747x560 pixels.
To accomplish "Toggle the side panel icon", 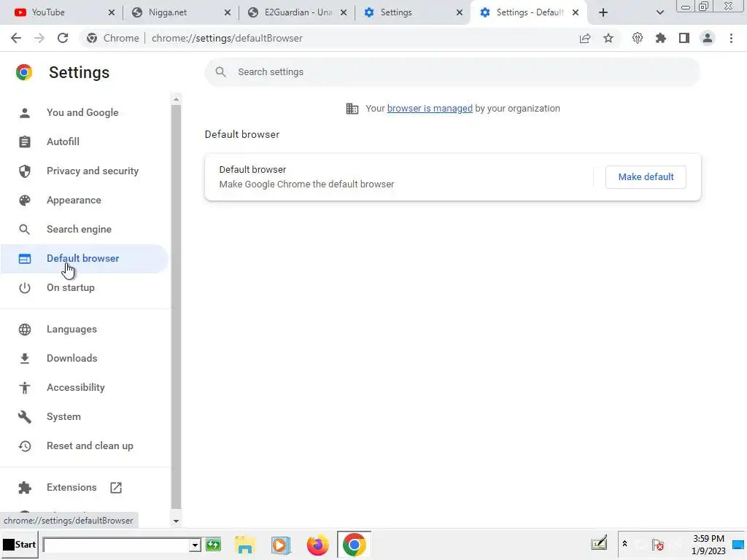I will coord(684,38).
